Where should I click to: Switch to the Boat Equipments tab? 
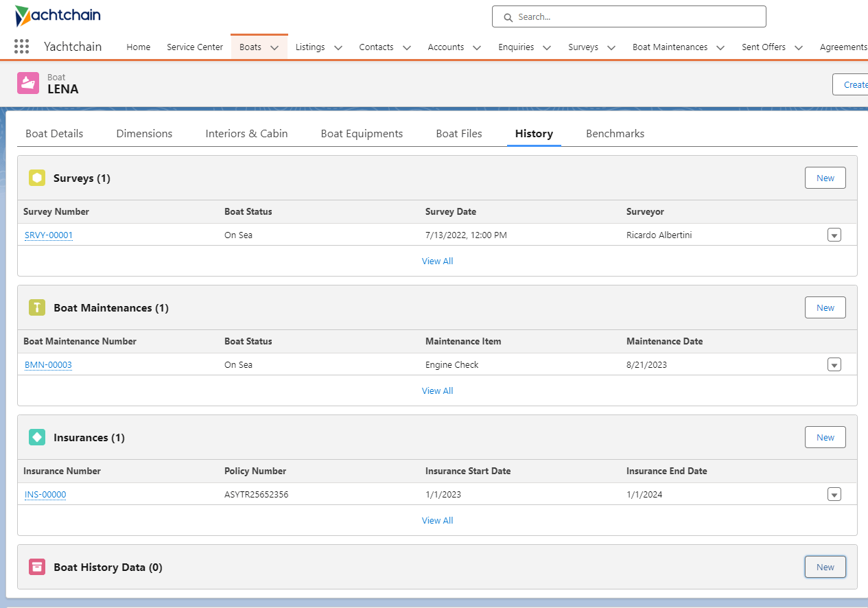tap(362, 134)
